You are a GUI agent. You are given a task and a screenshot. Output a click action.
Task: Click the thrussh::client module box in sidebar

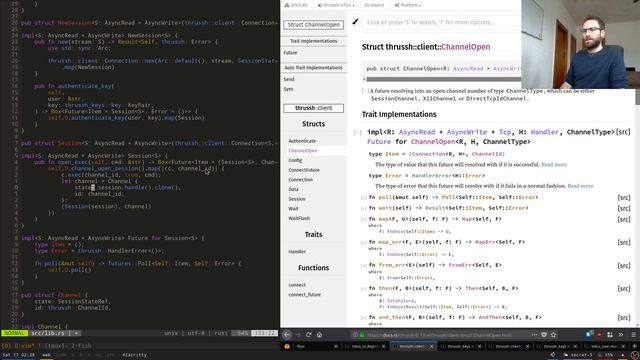(313, 108)
